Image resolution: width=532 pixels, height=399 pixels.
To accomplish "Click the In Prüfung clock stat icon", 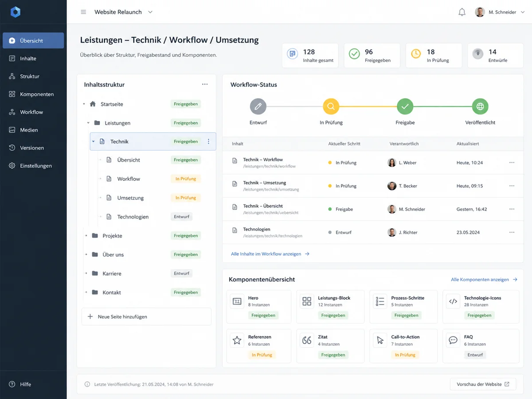I will (x=416, y=54).
